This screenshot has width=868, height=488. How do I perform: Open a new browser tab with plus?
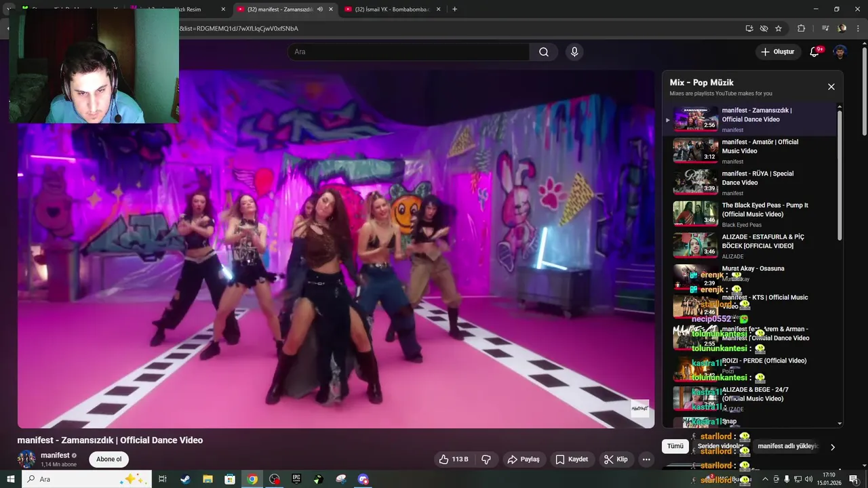click(454, 9)
